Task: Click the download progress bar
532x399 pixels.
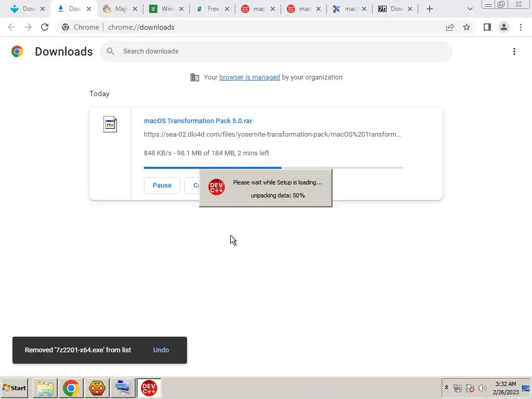Action: tap(273, 168)
